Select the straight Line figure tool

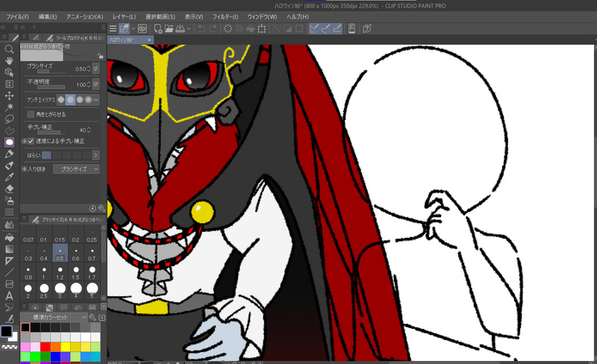click(9, 272)
